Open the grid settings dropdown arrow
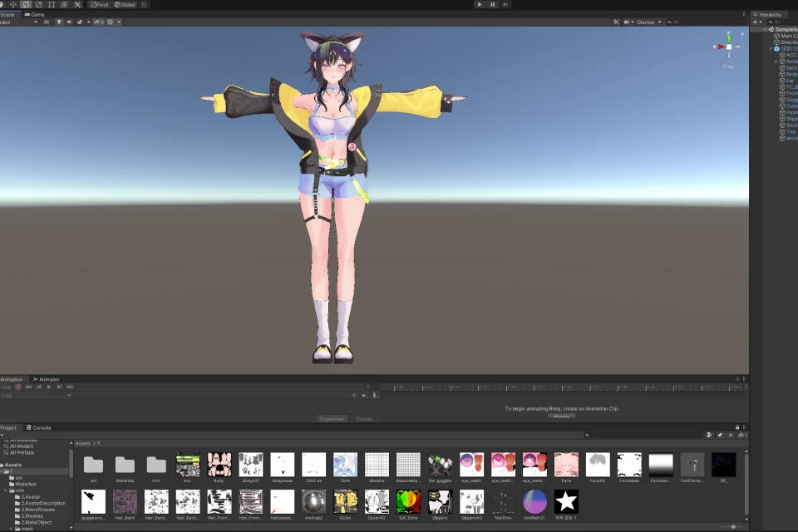798x532 pixels. tap(119, 22)
